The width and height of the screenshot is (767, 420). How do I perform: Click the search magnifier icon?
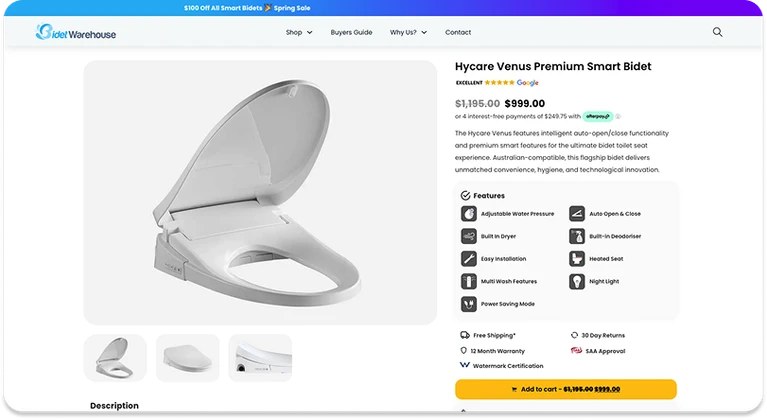[x=717, y=32]
